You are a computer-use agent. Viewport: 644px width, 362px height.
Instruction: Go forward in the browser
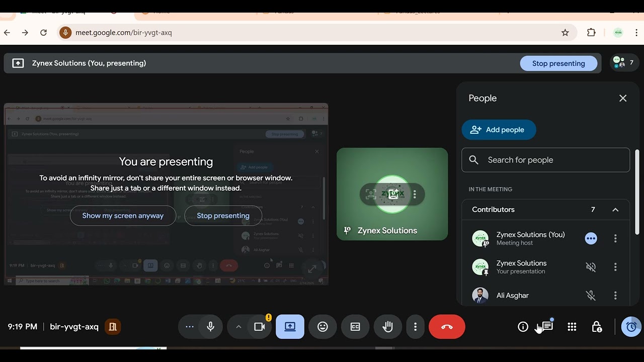pos(25,33)
